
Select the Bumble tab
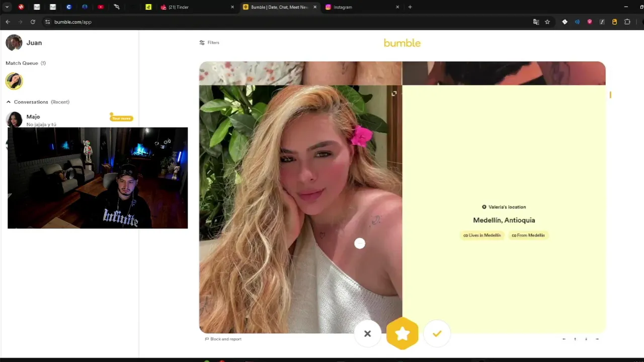point(279,7)
